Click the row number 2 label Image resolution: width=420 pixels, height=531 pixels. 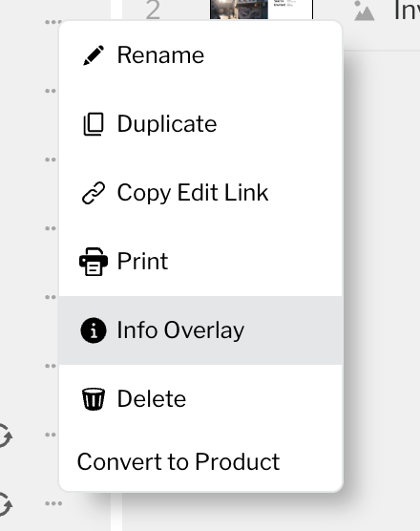pyautogui.click(x=153, y=10)
